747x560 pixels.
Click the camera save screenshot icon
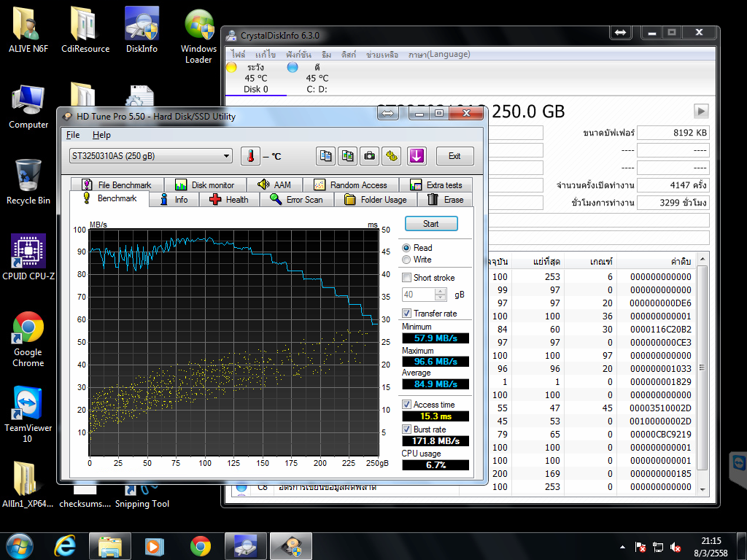coord(371,156)
